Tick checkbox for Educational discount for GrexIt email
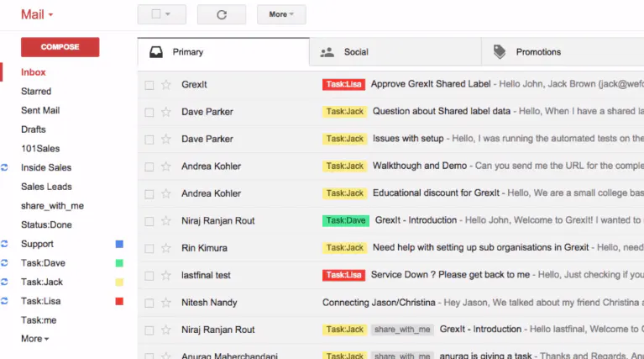The height and width of the screenshot is (359, 644). coord(149,193)
